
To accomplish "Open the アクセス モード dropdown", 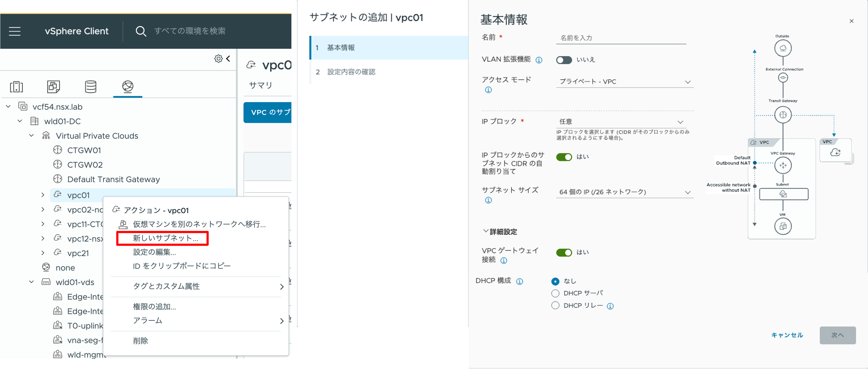I will pyautogui.click(x=625, y=82).
